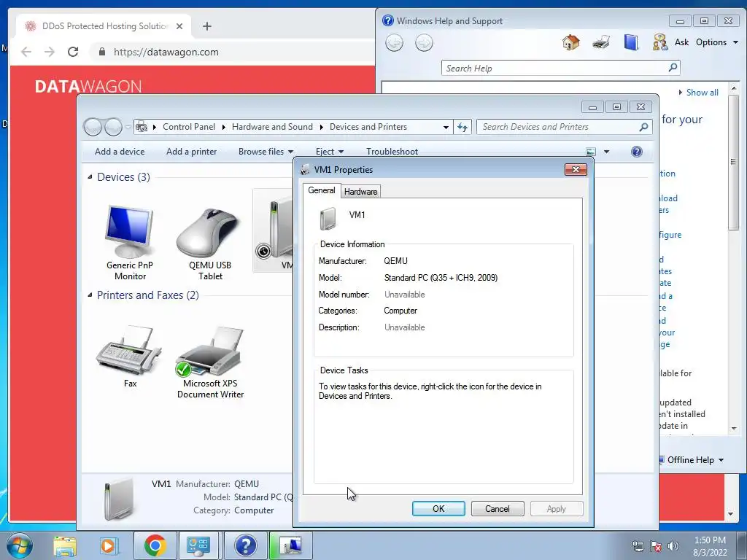Open the Eject dropdown menu

(330, 152)
